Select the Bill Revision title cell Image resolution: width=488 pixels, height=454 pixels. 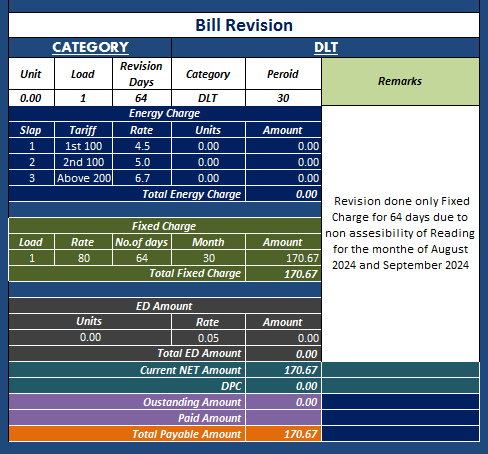244,25
